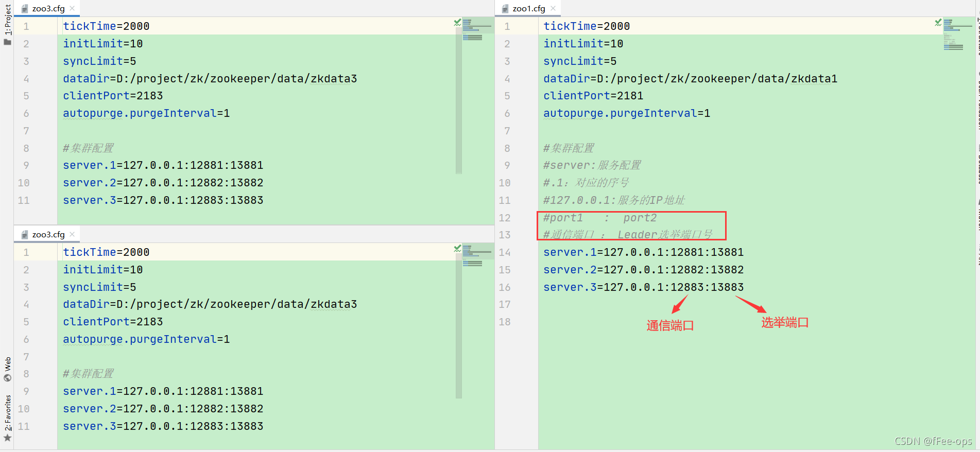Screen dimensions: 980x452
Task: Click the code minimap in zoo1.cfg editor
Action: tap(957, 34)
